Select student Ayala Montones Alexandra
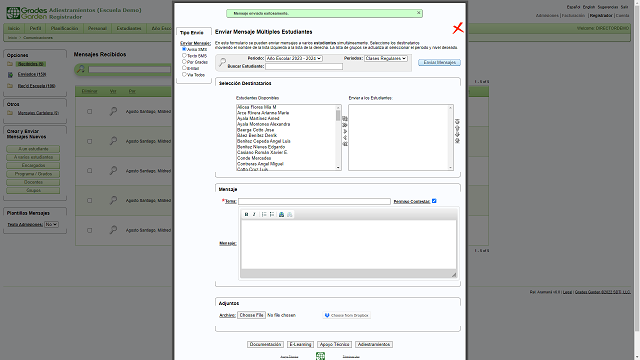This screenshot has height=360, width=640. pos(264,124)
